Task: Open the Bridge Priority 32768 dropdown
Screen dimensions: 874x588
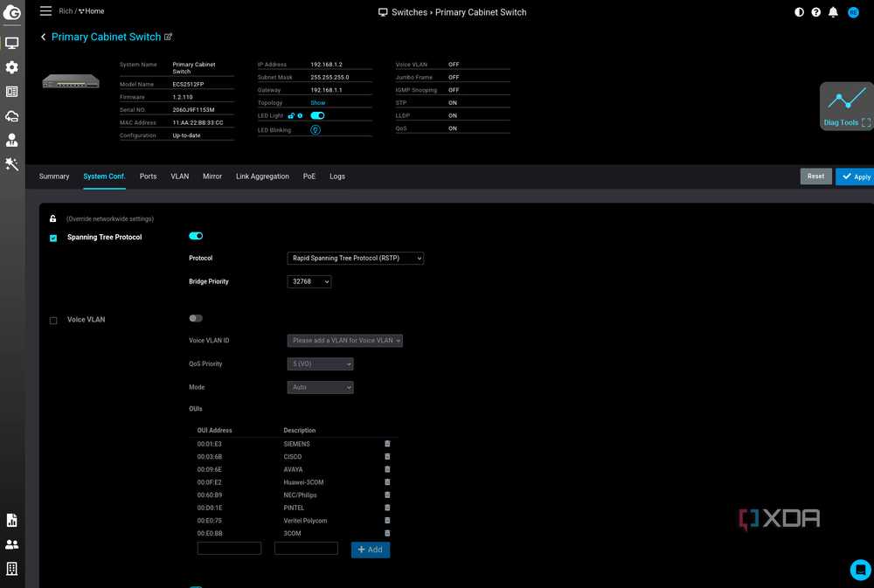Action: [309, 281]
